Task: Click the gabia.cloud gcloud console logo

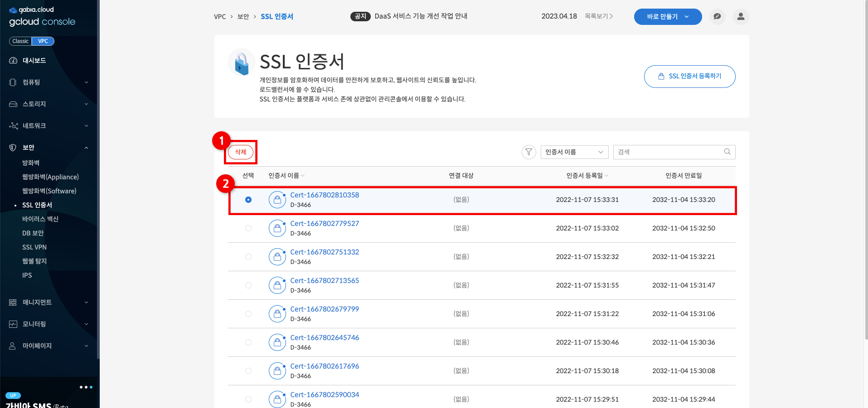Action: click(x=42, y=17)
